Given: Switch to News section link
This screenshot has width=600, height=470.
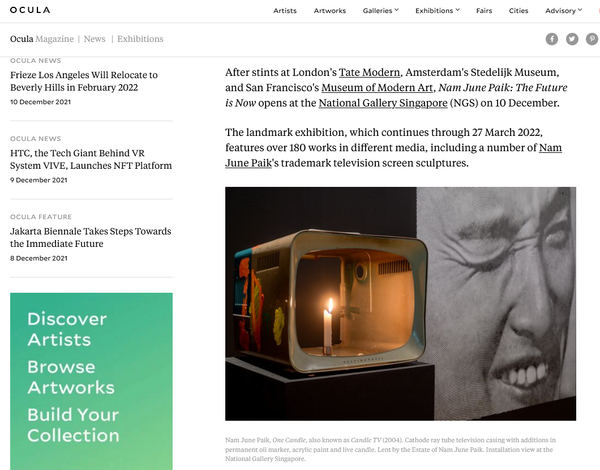Looking at the screenshot, I should [x=95, y=39].
